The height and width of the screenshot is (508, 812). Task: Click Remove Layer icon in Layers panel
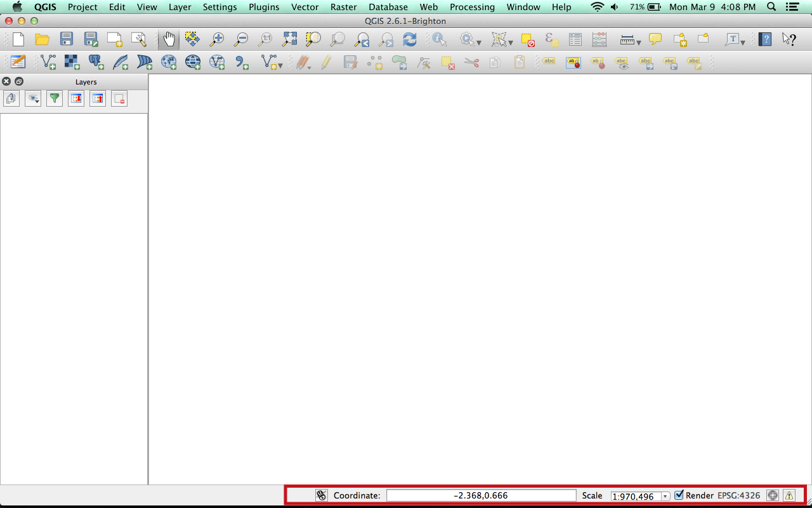tap(119, 98)
